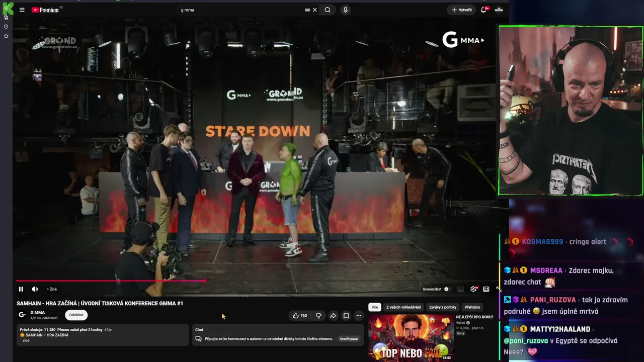Open the live chat with Otevřít panel

349,339
